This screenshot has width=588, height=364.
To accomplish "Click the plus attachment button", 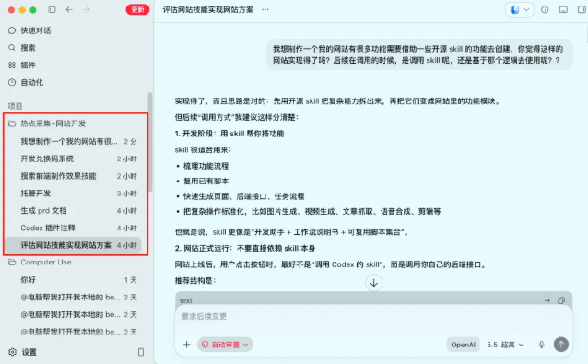I will pyautogui.click(x=186, y=345).
